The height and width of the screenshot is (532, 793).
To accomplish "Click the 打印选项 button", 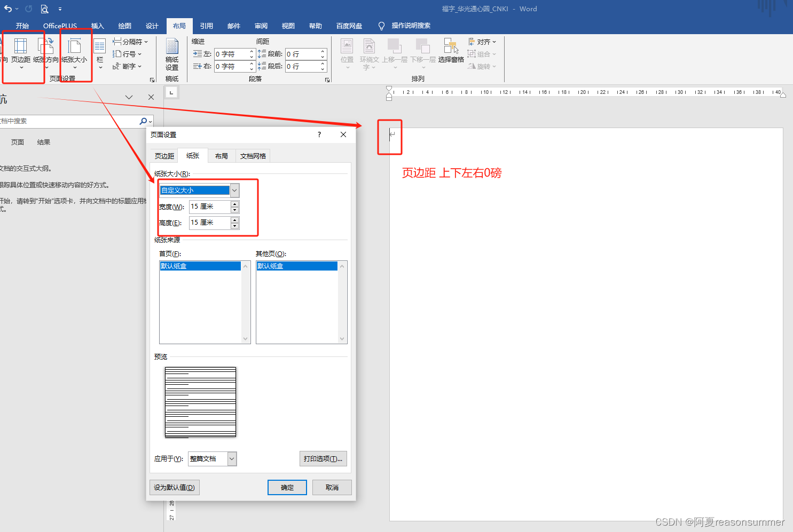I will 323,459.
